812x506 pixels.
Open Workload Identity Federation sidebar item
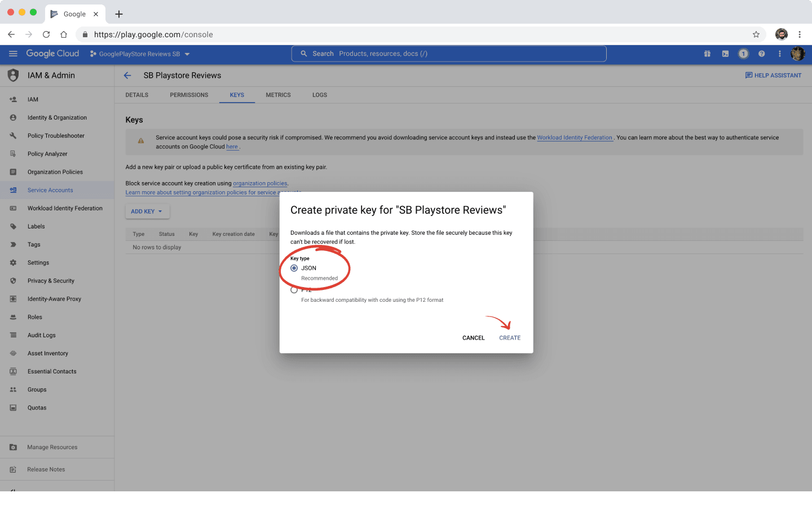click(x=57, y=208)
